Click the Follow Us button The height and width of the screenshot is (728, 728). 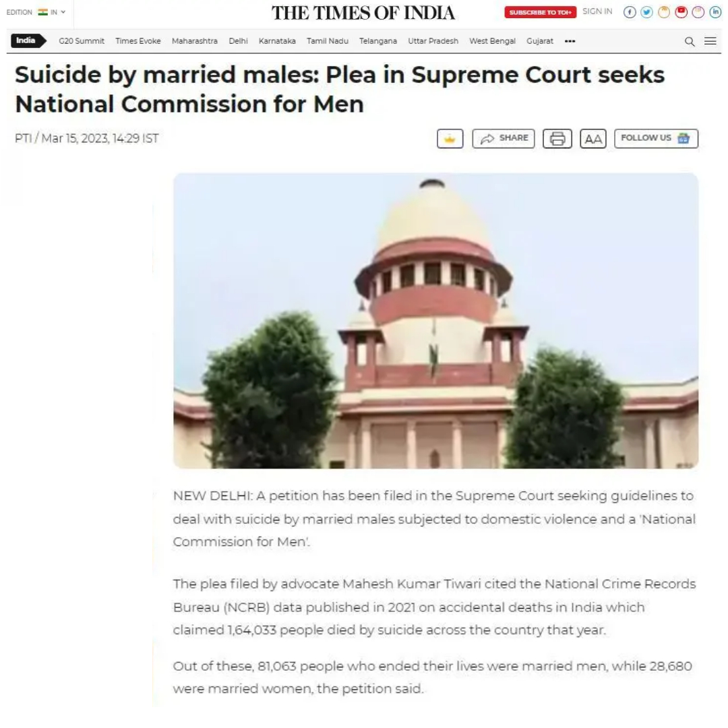[656, 138]
